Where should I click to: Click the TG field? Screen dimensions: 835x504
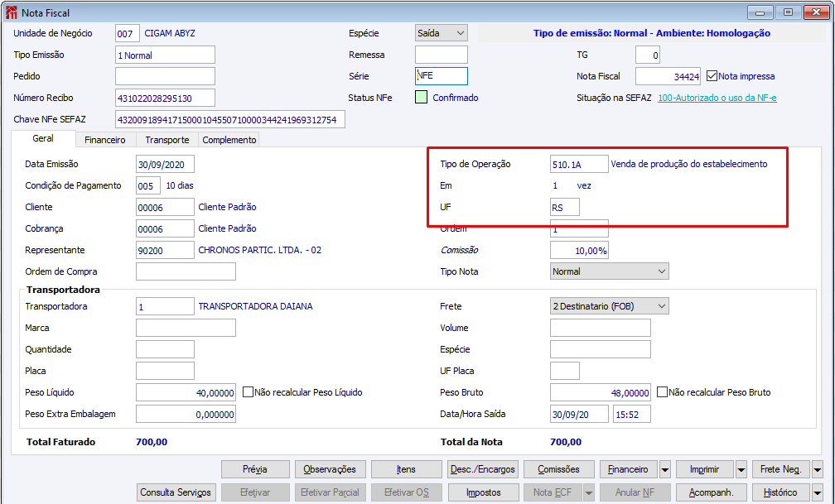click(648, 55)
